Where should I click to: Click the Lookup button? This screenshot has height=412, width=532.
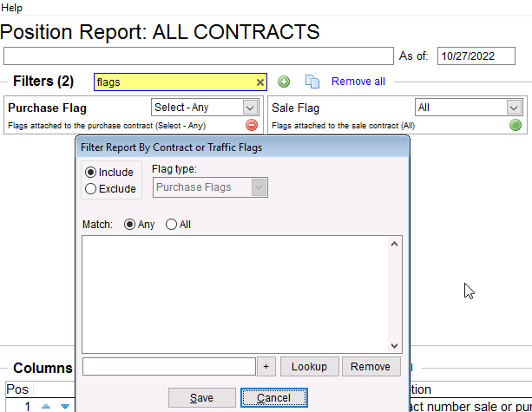pyautogui.click(x=309, y=366)
